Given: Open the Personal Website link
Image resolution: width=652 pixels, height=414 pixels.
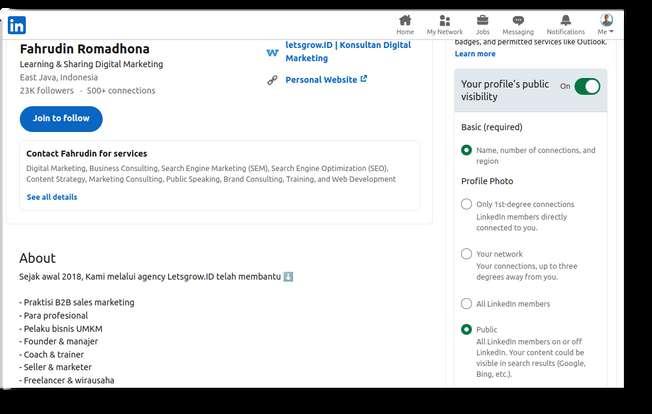Looking at the screenshot, I should (321, 79).
